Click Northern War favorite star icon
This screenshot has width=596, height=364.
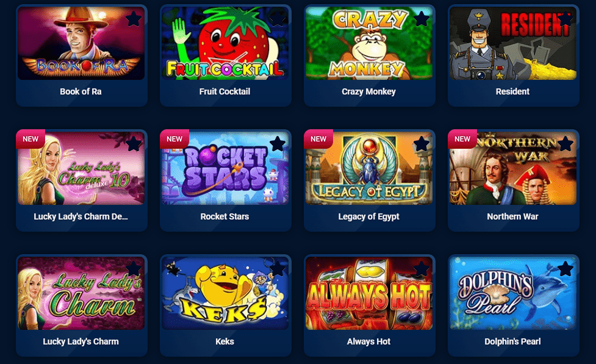point(565,144)
